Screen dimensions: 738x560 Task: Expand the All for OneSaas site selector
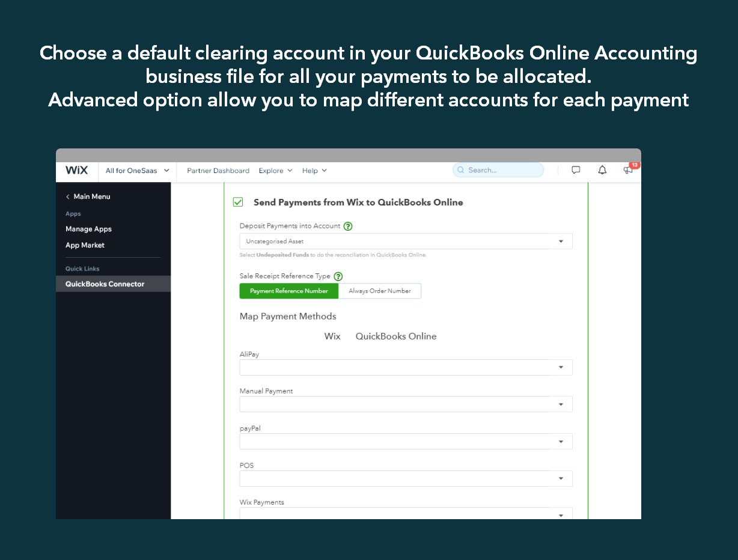coord(137,171)
